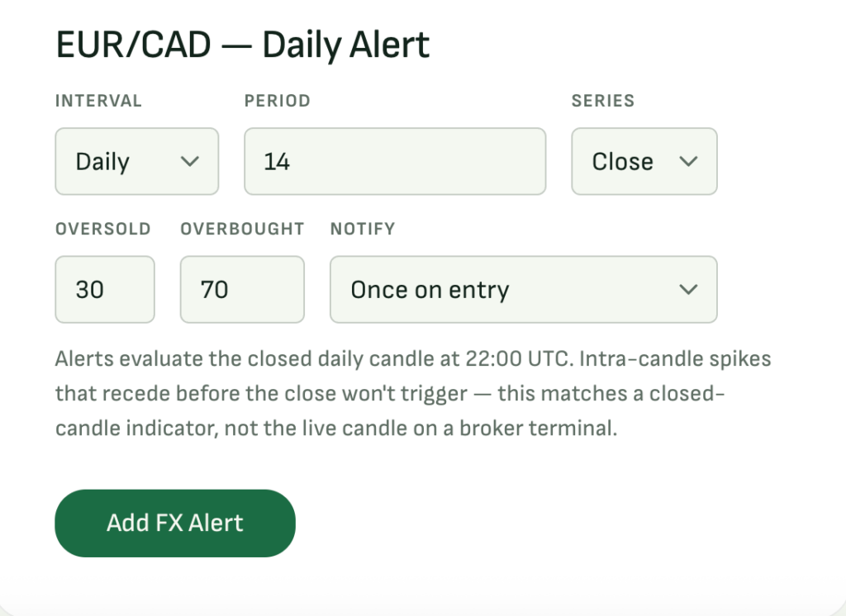
Task: Click the EUR/CAD — Daily Alert heading
Action: (x=243, y=45)
